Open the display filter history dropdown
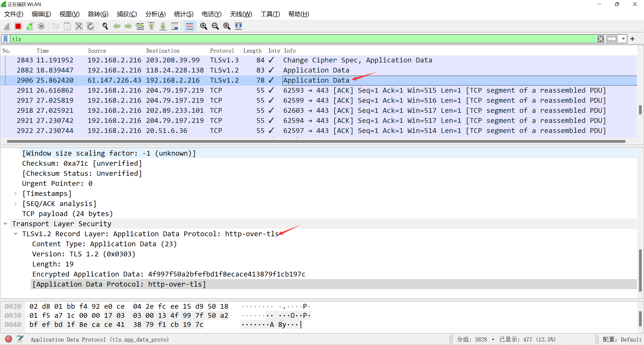Image resolution: width=644 pixels, height=345 pixels. tap(623, 39)
